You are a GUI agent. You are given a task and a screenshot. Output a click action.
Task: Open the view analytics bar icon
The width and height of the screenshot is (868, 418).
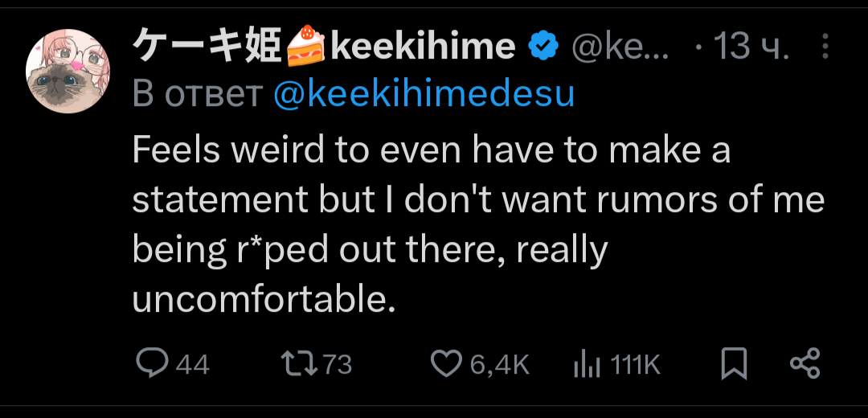click(x=587, y=365)
